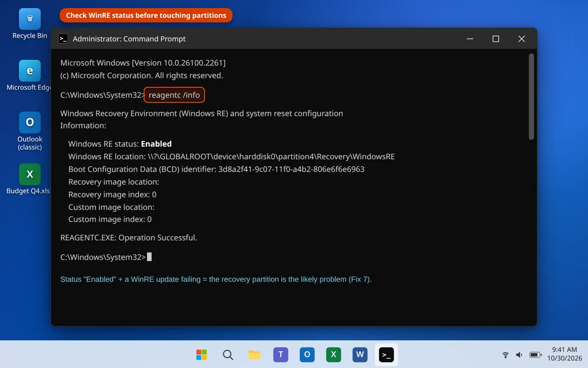Select the Command Prompt taskbar icon

(386, 354)
